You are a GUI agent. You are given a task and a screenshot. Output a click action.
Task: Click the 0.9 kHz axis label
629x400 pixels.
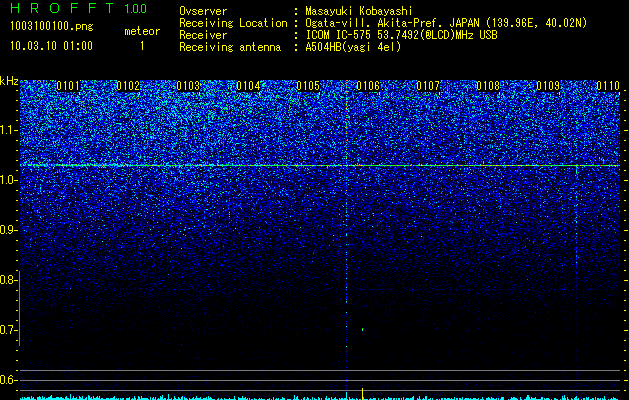click(x=8, y=230)
